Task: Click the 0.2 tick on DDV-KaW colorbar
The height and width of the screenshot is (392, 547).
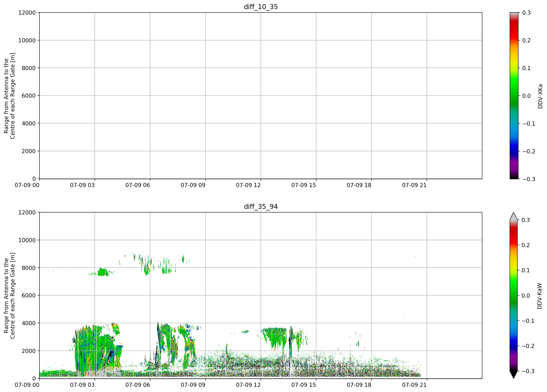Action: (x=526, y=245)
